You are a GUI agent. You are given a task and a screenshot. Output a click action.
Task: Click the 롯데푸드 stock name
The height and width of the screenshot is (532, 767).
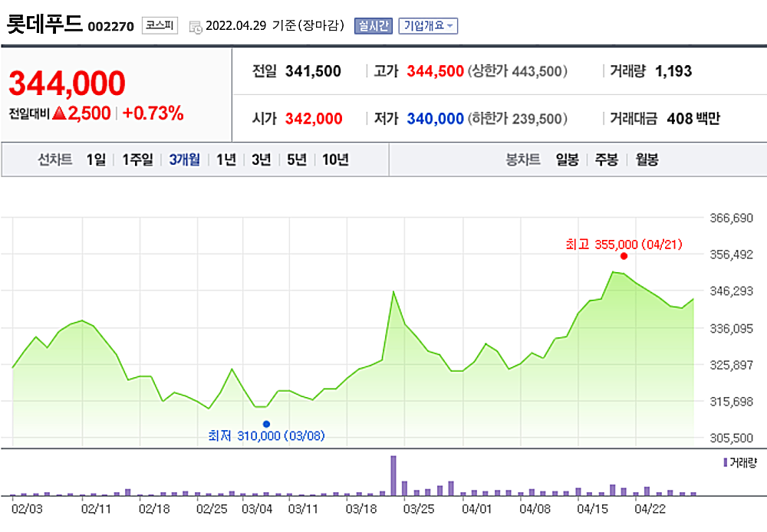pos(44,24)
